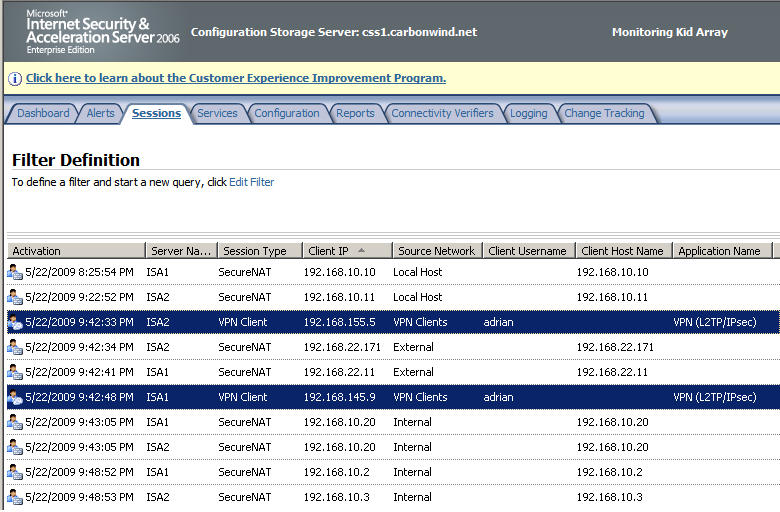Click External network in 9:42:34 PM row
This screenshot has width=780, height=512.
click(413, 347)
